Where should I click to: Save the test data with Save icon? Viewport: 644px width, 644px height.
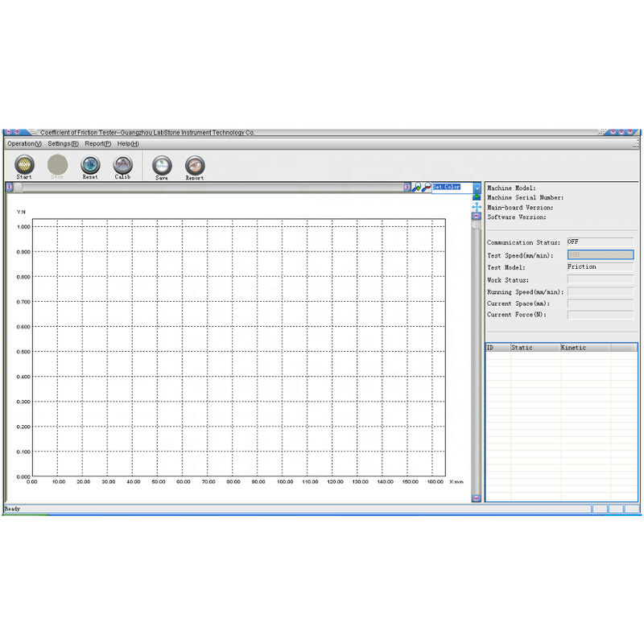(162, 165)
